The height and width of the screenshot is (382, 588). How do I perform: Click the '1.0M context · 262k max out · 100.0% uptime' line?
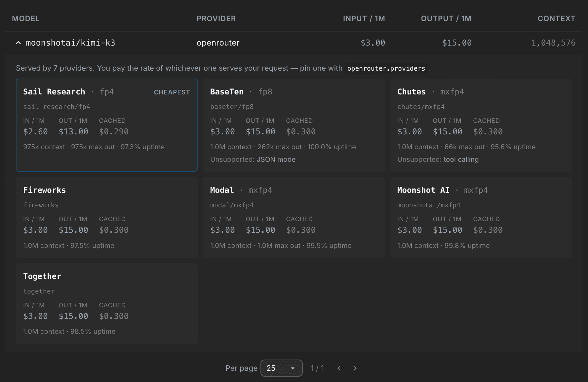coord(283,147)
